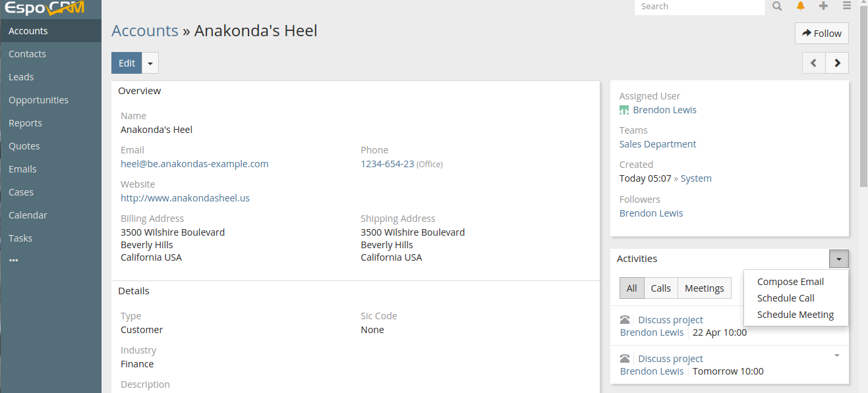This screenshot has height=393, width=868.
Task: Select Compose Email from the menu
Action: (790, 282)
